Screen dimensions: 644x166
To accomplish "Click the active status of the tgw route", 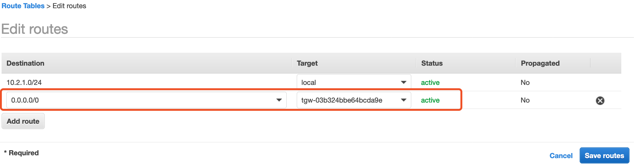I will click(430, 100).
